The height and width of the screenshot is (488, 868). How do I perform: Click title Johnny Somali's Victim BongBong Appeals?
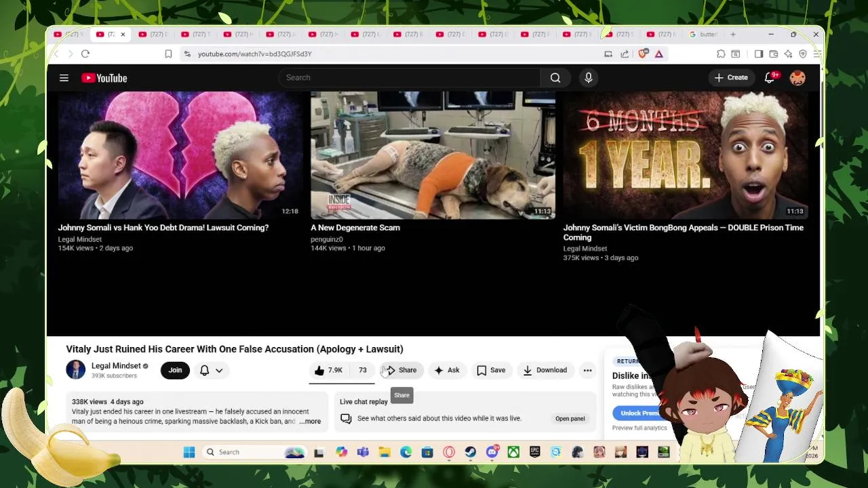[x=684, y=232]
